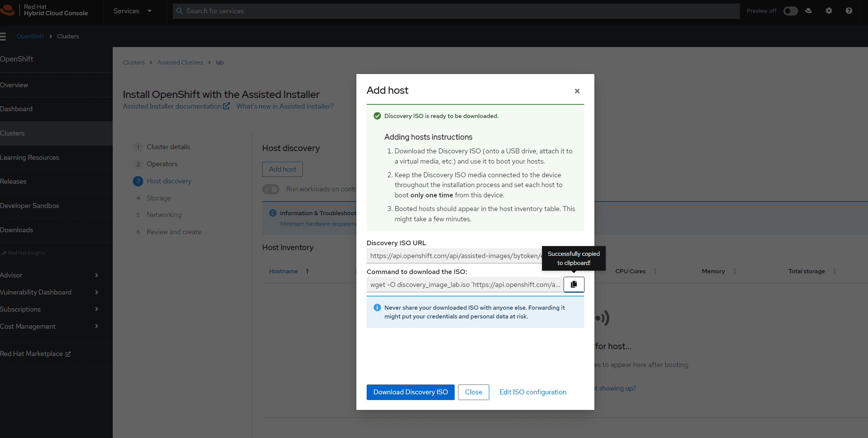The image size is (868, 438).
Task: Expand the Services dropdown
Action: tap(132, 11)
